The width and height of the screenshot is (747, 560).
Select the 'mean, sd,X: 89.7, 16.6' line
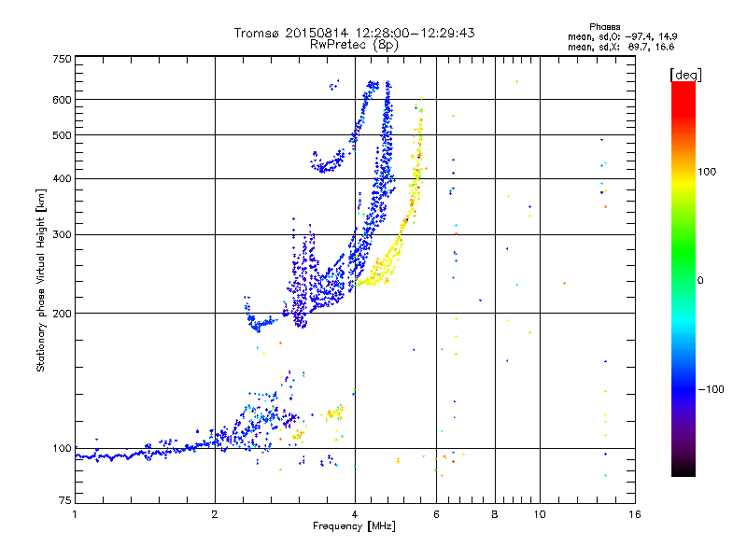tap(621, 47)
